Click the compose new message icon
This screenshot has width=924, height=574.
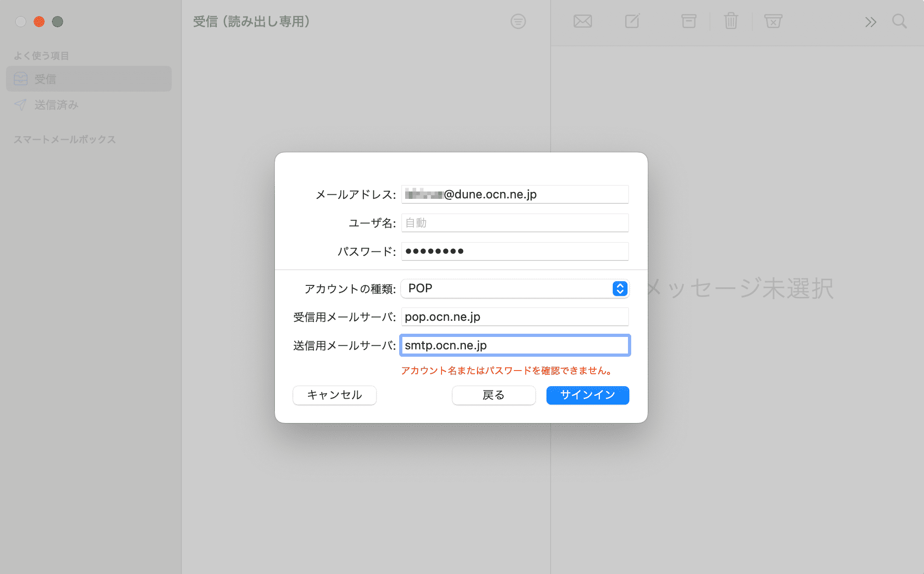pos(633,21)
